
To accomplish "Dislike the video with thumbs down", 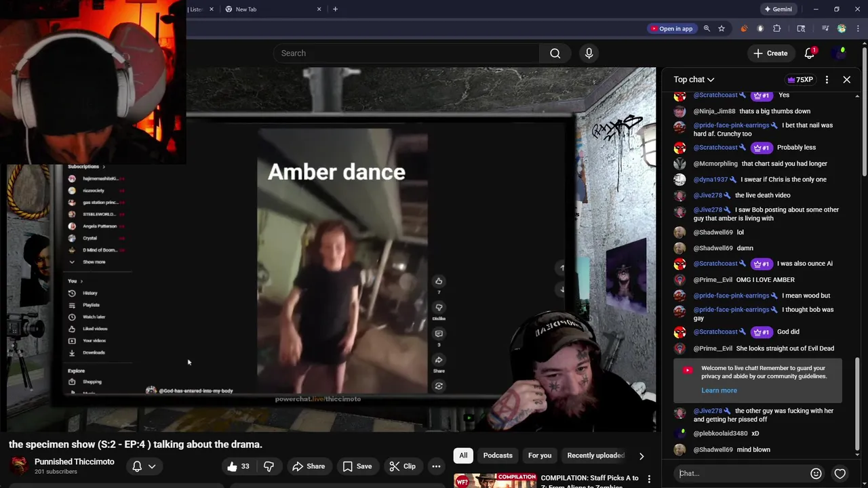I will [x=269, y=466].
